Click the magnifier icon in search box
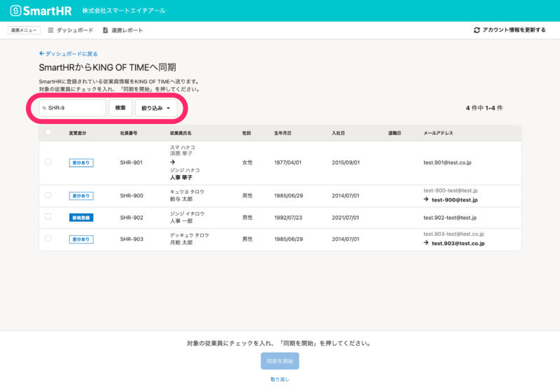560x392 pixels. [44, 108]
